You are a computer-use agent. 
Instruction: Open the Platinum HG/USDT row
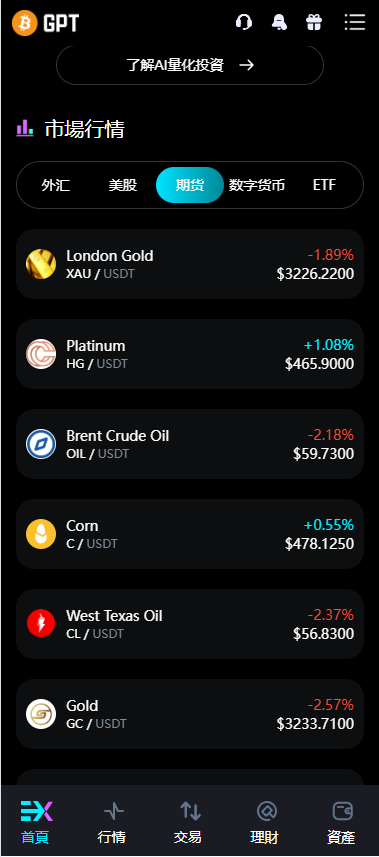pyautogui.click(x=190, y=354)
